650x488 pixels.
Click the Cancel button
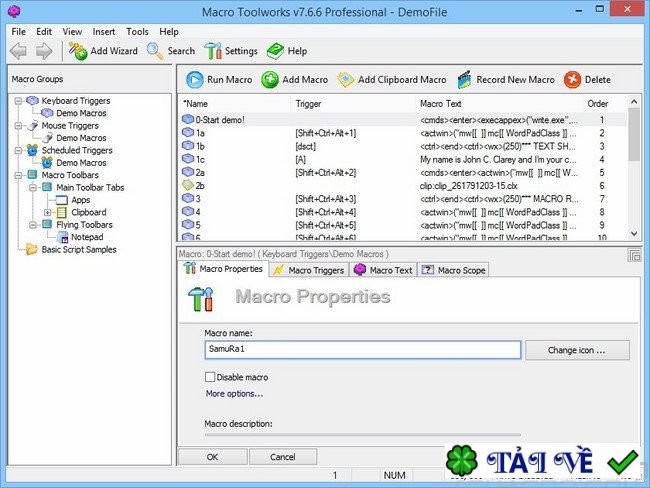pyautogui.click(x=283, y=457)
